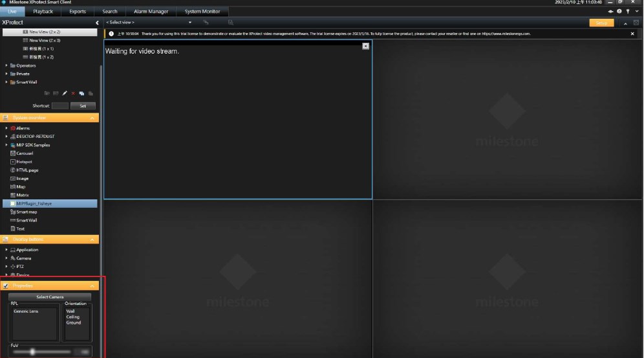Collapse the XProtect side panel
The height and width of the screenshot is (358, 644).
97,23
